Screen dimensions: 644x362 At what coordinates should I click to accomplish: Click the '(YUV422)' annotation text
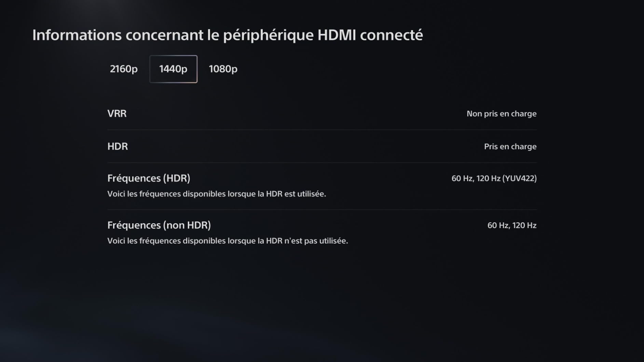519,178
